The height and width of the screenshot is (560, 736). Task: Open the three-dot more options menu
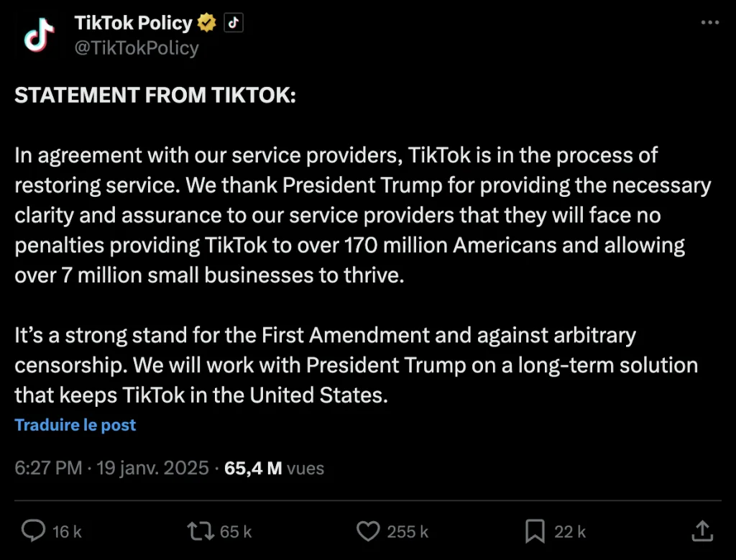click(709, 23)
